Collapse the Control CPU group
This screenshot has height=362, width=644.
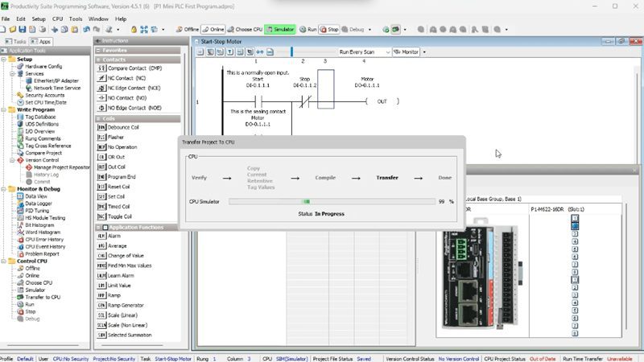click(4, 261)
